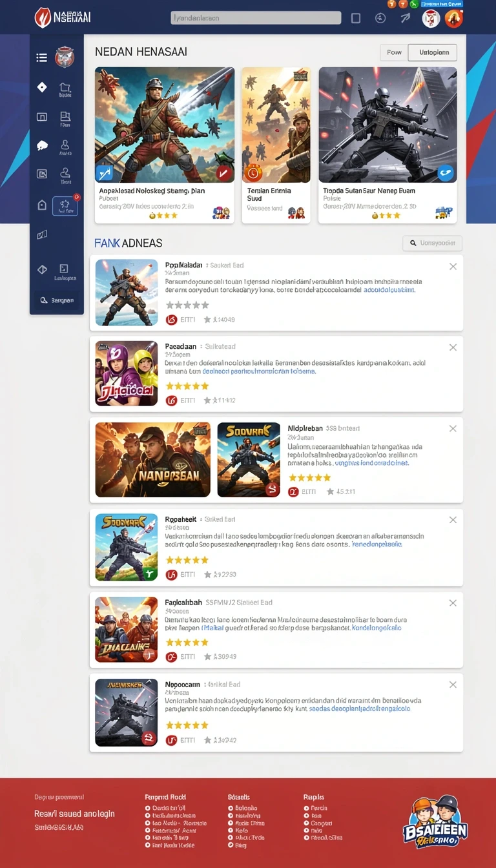Viewport: 496px width, 868px height.
Task: Select the chat bubble sidebar icon
Action: click(42, 145)
